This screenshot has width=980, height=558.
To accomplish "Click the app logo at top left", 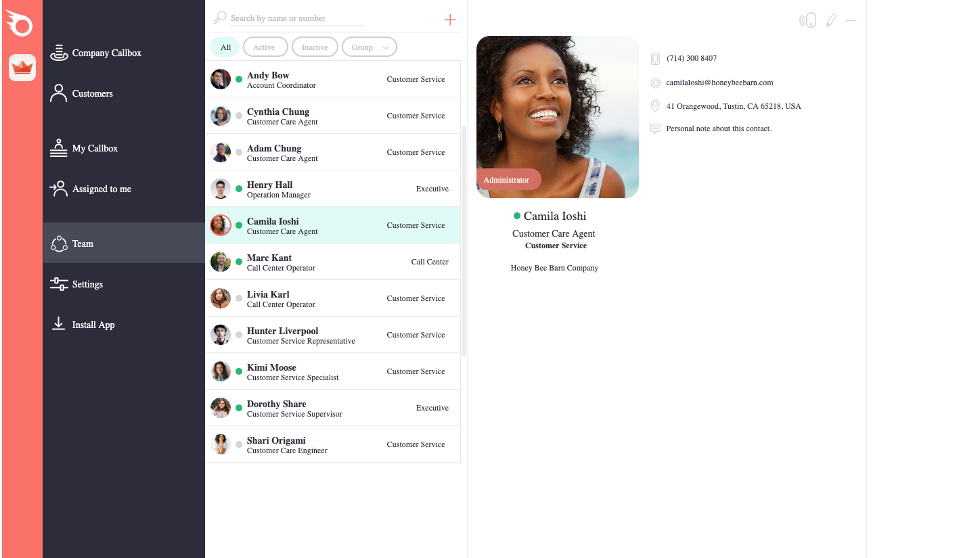I will point(19,24).
